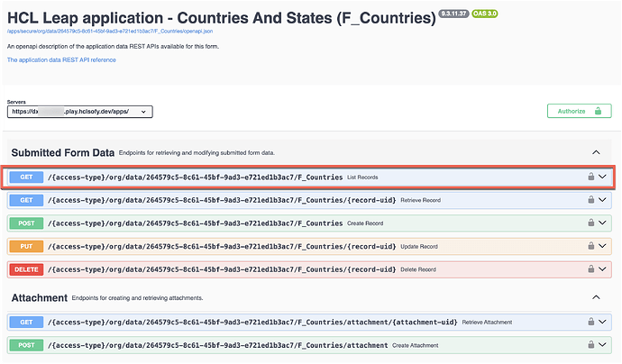Click the GET badge for Retrieve Record
Screen dimensions: 622x364
click(x=26, y=200)
